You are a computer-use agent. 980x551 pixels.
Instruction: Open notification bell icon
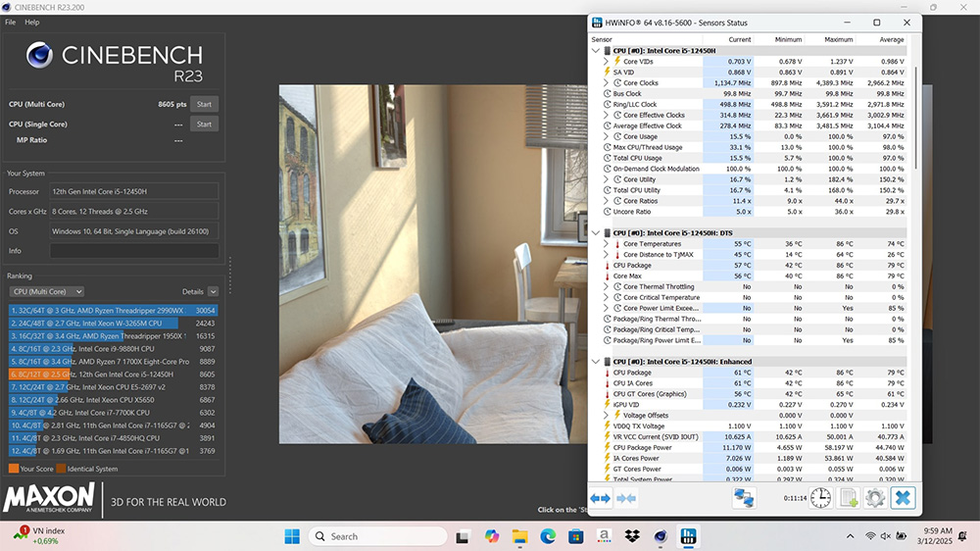(962, 536)
